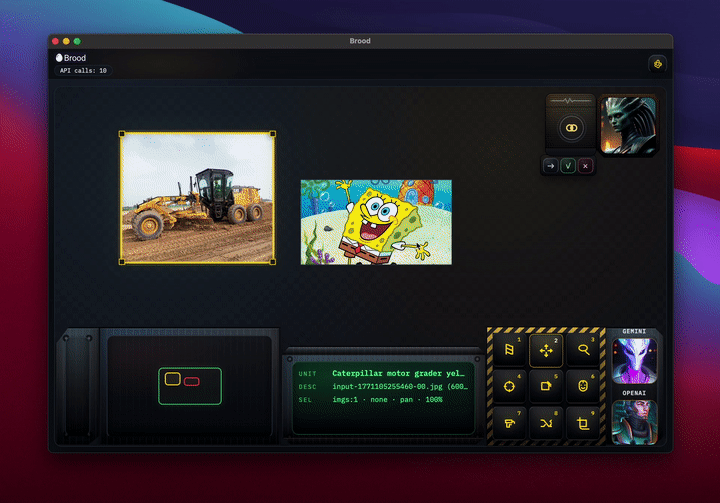This screenshot has height=503, width=720.
Task: Select the striped flag tool numbered 1
Action: click(509, 350)
